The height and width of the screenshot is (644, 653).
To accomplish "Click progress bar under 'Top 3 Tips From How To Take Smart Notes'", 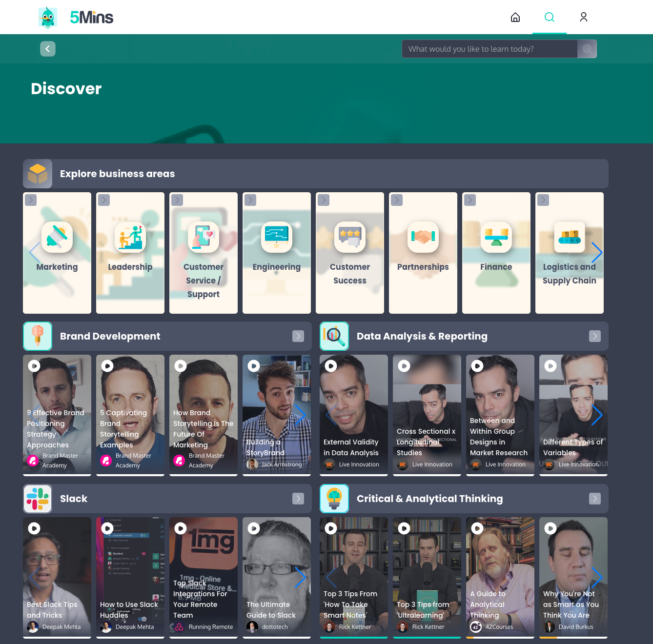I will point(354,637).
